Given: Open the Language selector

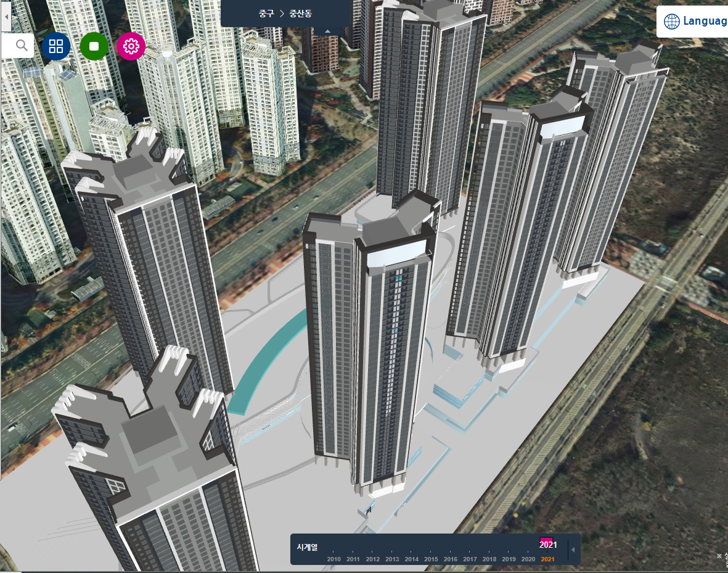Looking at the screenshot, I should tap(693, 22).
